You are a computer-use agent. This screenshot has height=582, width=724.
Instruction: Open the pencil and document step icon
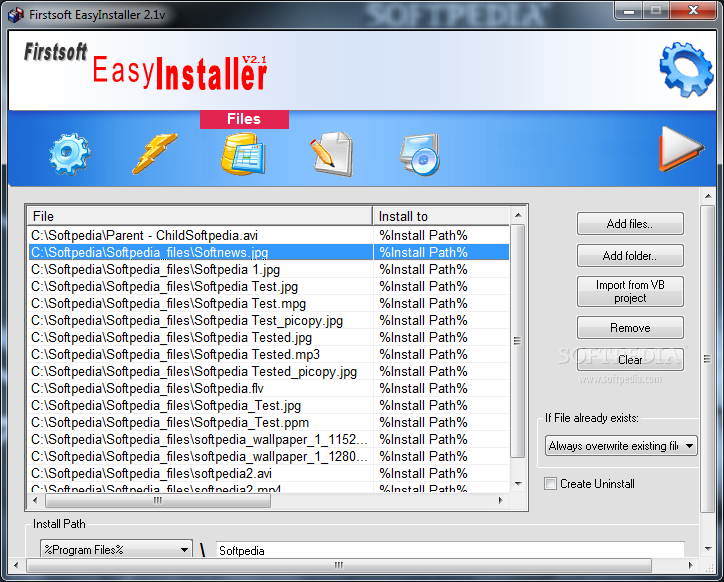pos(331,154)
